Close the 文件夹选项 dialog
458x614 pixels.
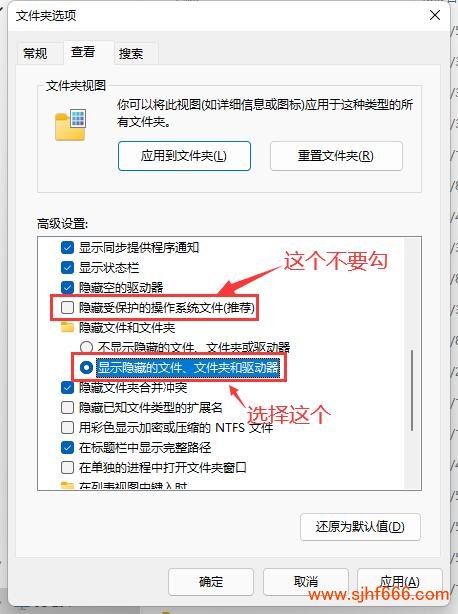click(435, 16)
